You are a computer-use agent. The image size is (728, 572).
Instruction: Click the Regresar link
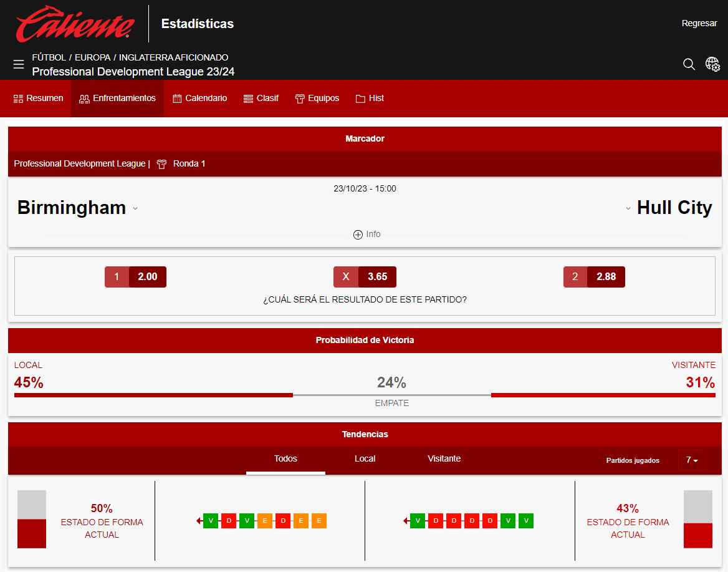click(699, 23)
